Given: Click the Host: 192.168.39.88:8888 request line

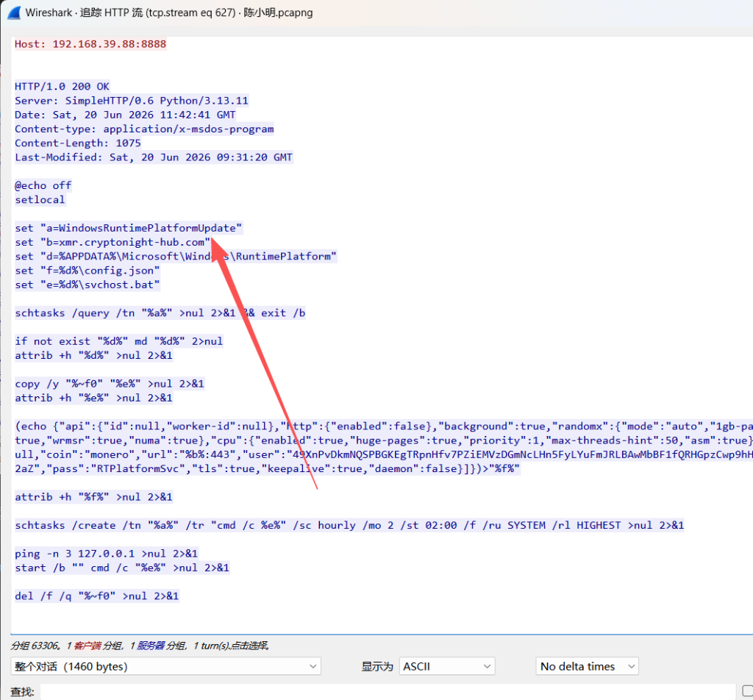Looking at the screenshot, I should tap(90, 44).
